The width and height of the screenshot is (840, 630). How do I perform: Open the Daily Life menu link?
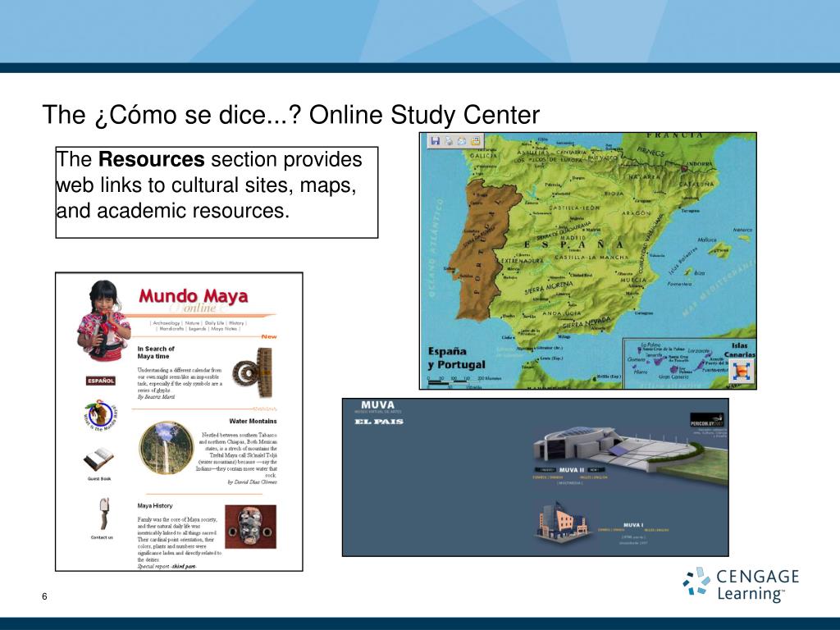pyautogui.click(x=214, y=323)
